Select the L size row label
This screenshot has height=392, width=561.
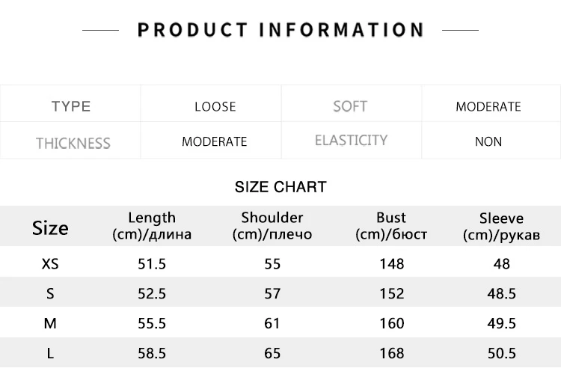click(x=50, y=353)
